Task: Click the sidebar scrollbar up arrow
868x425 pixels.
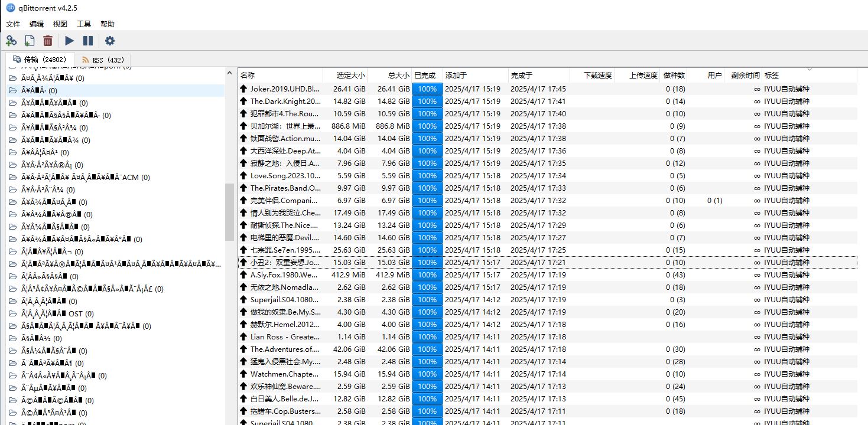Action: [229, 73]
